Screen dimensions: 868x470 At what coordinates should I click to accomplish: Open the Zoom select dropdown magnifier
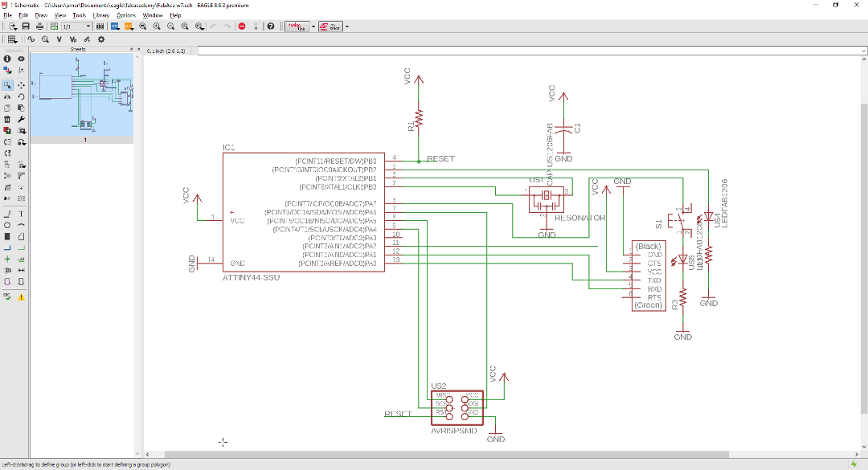click(199, 26)
